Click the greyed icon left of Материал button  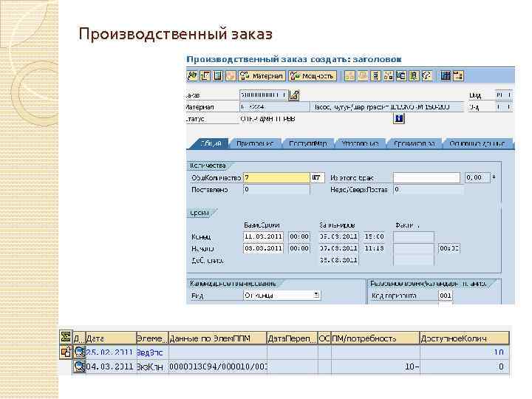[x=231, y=75]
